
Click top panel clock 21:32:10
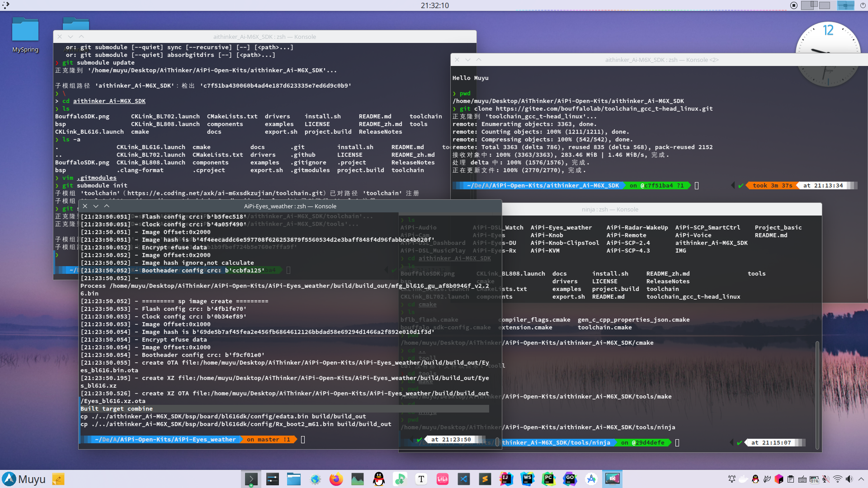tap(434, 5)
